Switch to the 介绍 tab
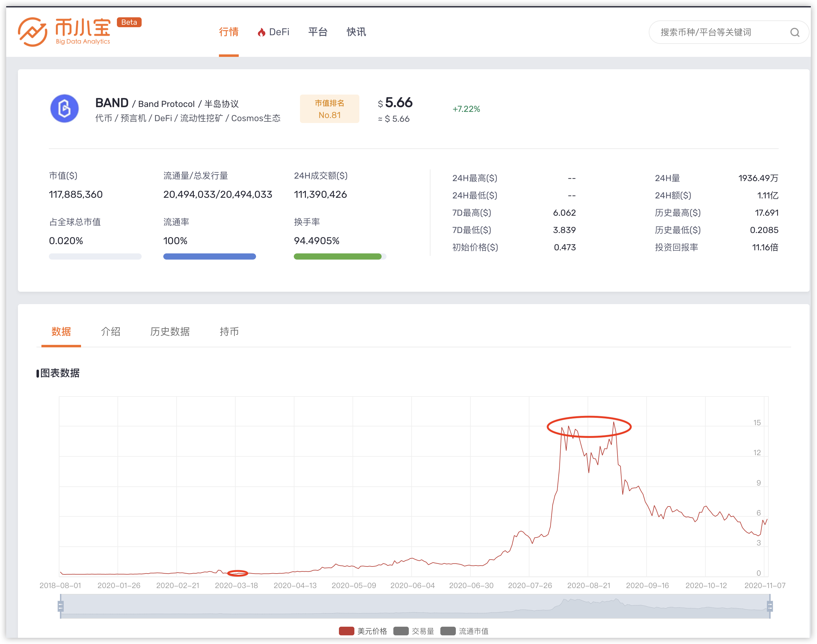 (x=111, y=332)
